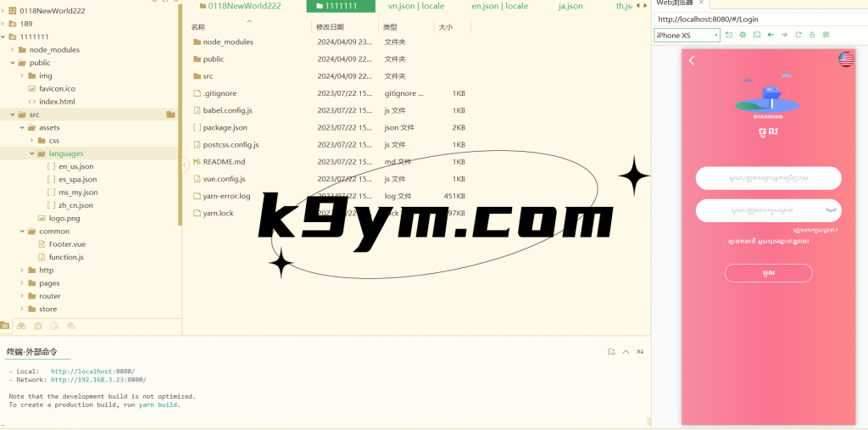868x430 pixels.
Task: Expand the router folder in tree
Action: coord(22,296)
